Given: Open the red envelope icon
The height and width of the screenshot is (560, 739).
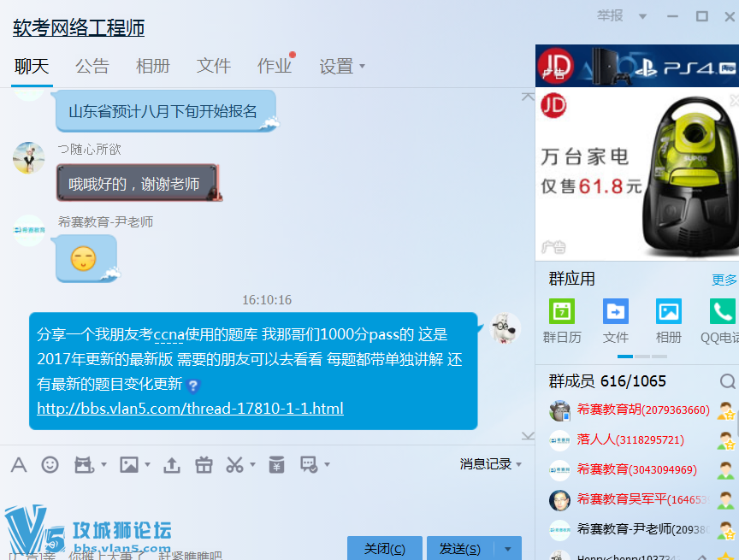Looking at the screenshot, I should click(x=276, y=465).
